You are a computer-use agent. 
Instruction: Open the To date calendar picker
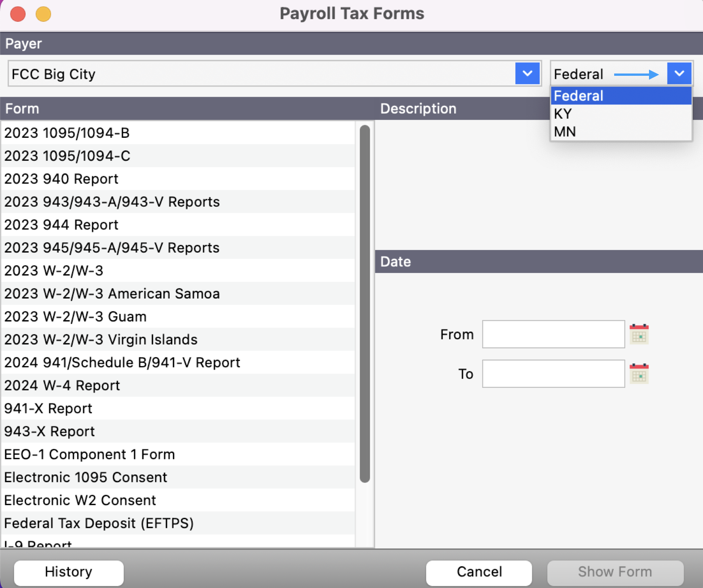(639, 374)
